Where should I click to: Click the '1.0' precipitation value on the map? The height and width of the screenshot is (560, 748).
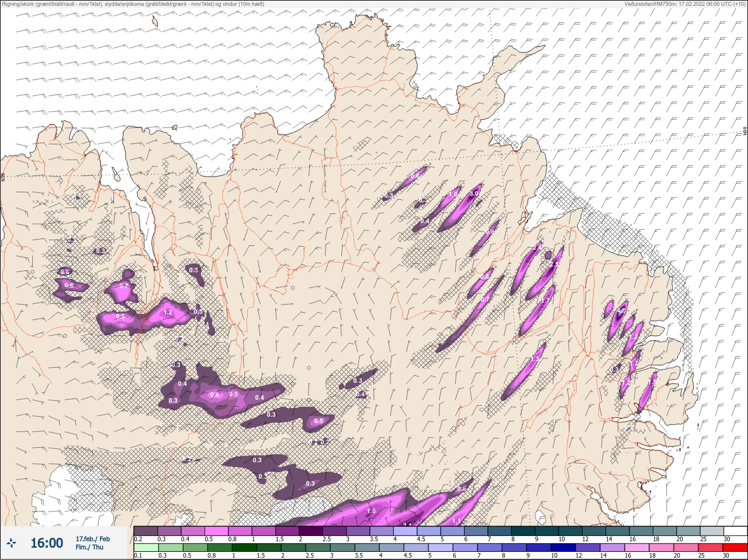point(454,195)
